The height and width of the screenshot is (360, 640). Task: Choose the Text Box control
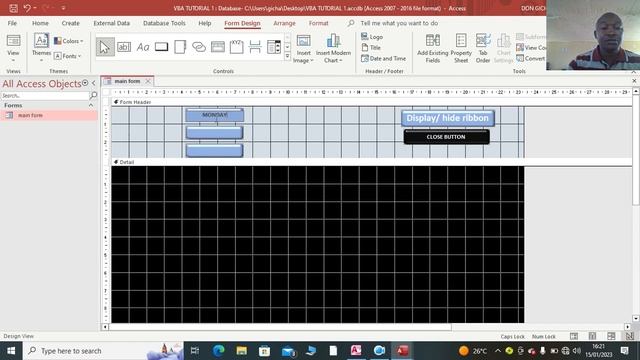(124, 47)
